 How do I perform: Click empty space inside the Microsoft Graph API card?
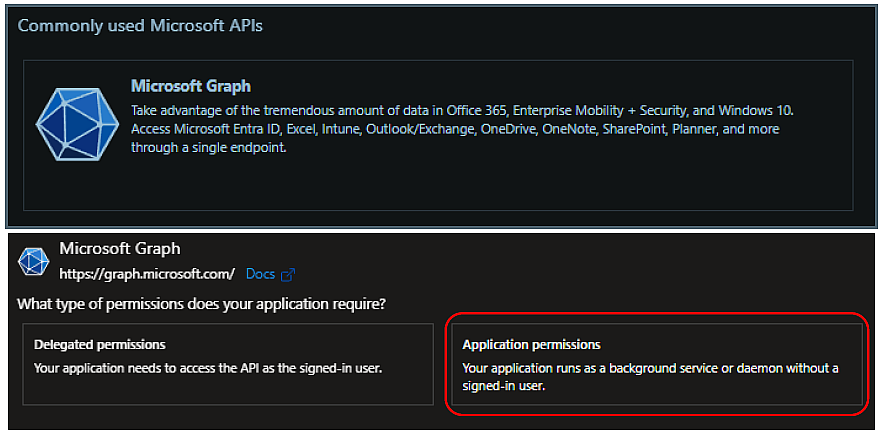[x=500, y=185]
